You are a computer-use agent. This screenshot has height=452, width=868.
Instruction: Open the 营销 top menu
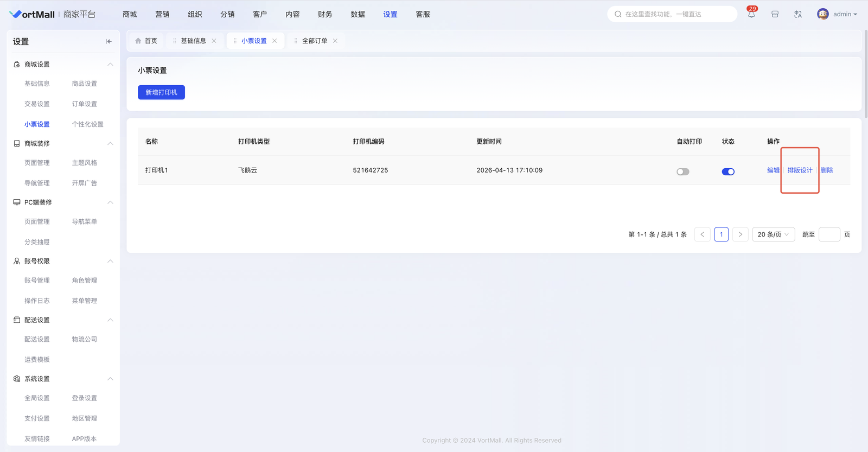162,14
